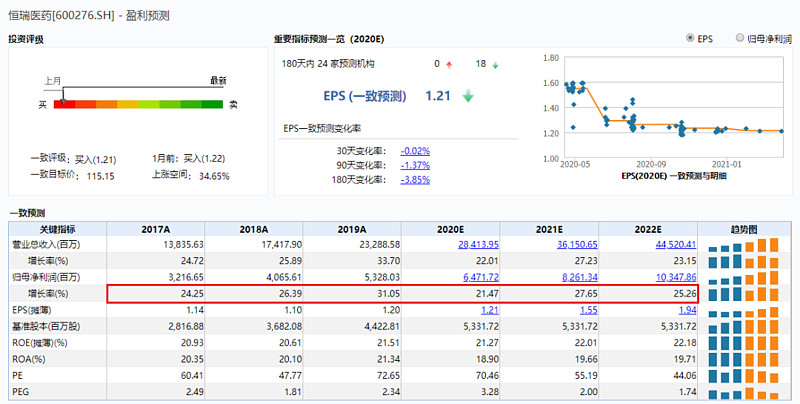800x404 pixels.
Task: Open the 90天变化率 -1.37% link
Action: pyautogui.click(x=415, y=165)
